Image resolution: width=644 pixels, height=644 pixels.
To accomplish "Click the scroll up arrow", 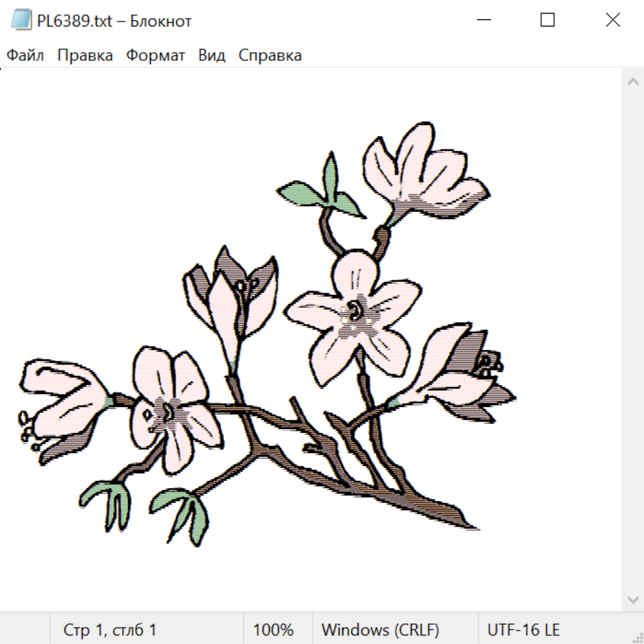I will [x=633, y=82].
